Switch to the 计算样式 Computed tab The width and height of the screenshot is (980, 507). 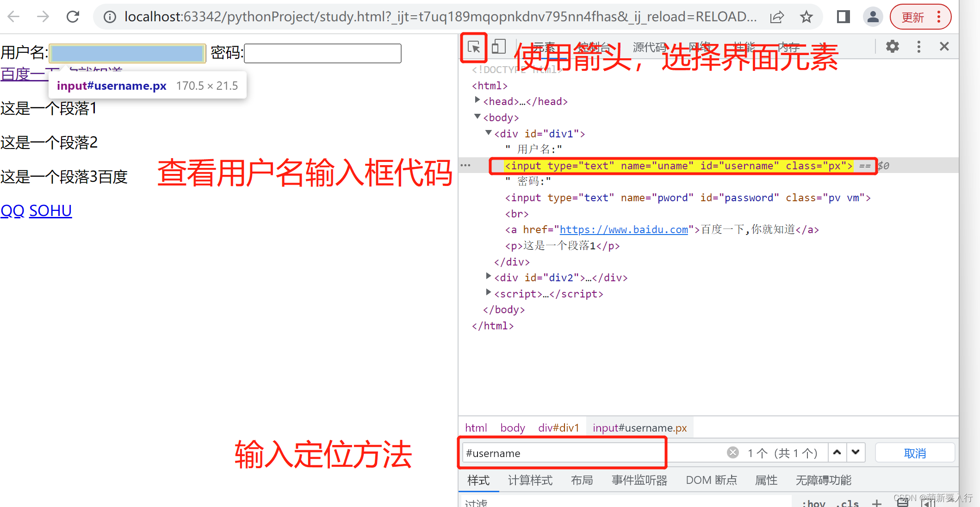(x=530, y=480)
